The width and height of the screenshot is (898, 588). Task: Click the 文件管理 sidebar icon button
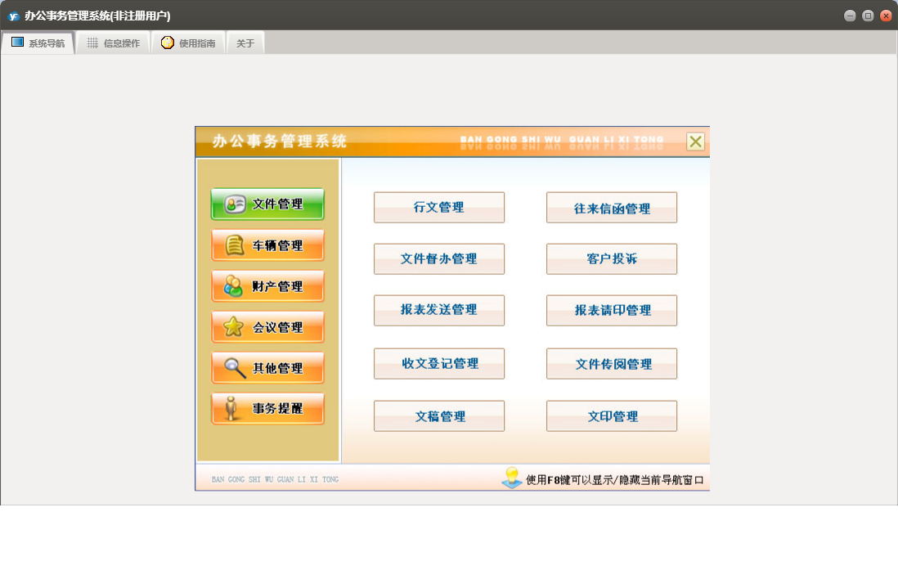tap(267, 204)
